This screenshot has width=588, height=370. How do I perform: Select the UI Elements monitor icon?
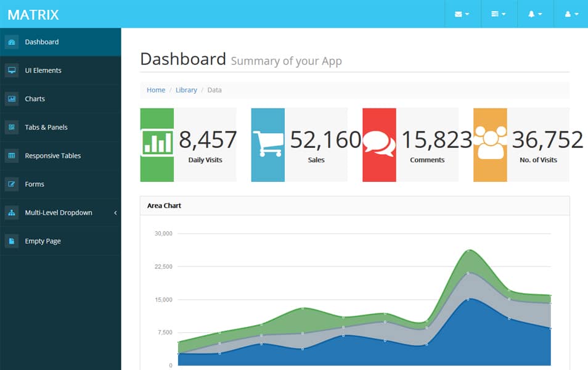coord(12,70)
